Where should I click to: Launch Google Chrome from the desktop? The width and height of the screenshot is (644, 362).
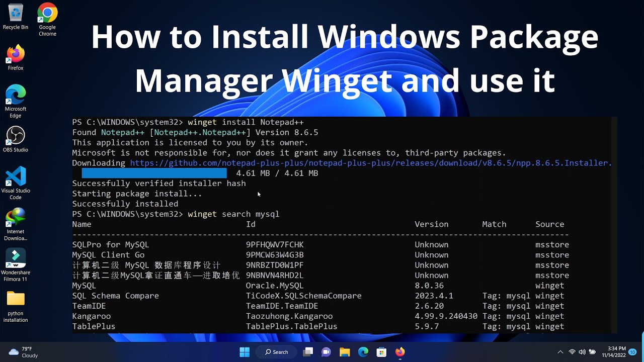pos(47,20)
